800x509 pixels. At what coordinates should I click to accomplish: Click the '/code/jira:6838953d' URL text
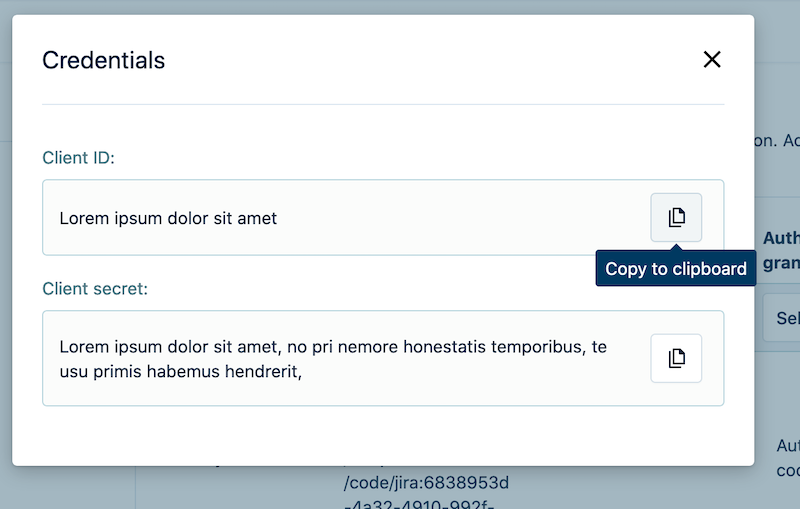(426, 482)
